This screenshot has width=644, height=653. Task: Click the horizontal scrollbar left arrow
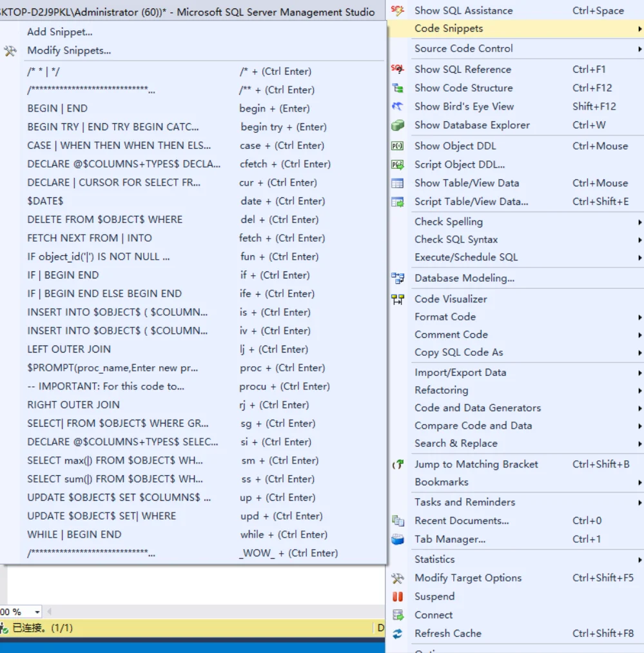click(x=50, y=612)
